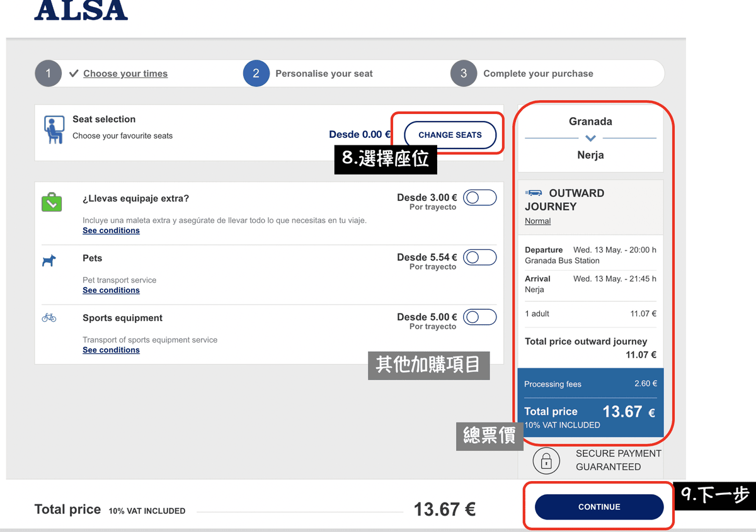
Task: Click the Normal fare link
Action: [537, 221]
